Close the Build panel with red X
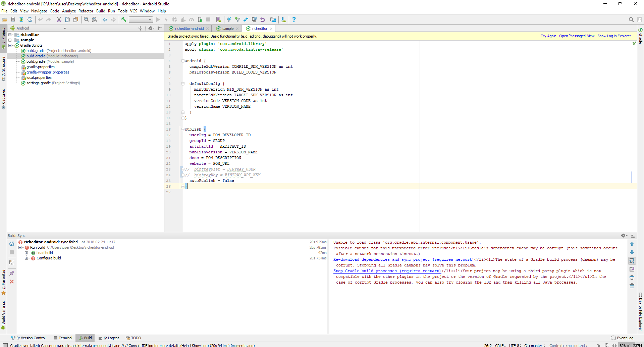The width and height of the screenshot is (644, 347). pyautogui.click(x=12, y=282)
